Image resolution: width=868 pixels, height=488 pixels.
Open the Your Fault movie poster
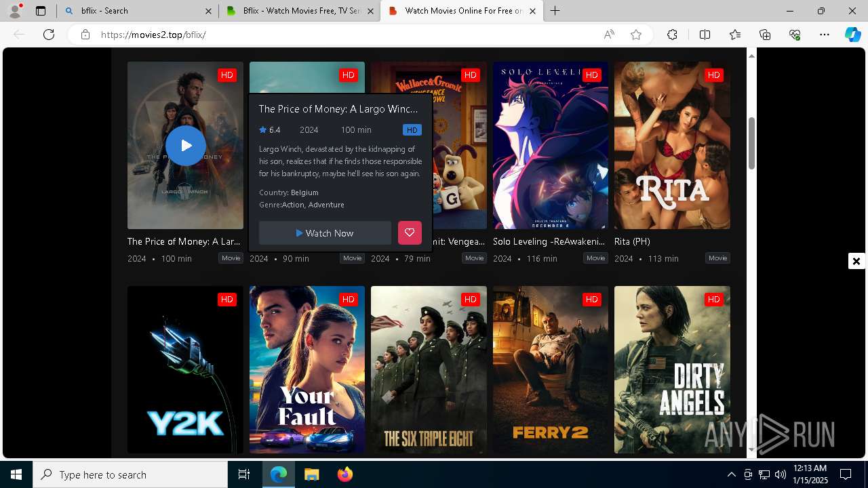[x=307, y=369]
